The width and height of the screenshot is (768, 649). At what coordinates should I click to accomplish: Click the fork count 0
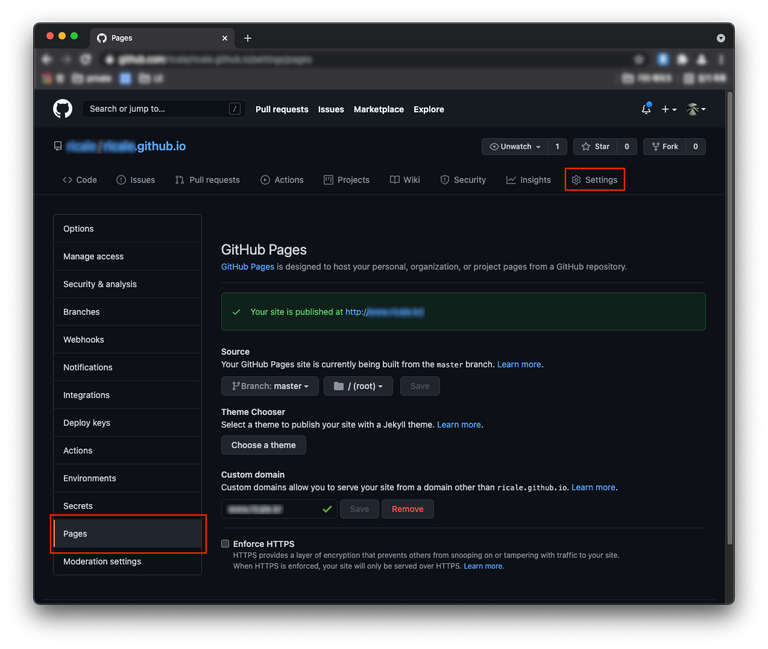click(x=696, y=146)
